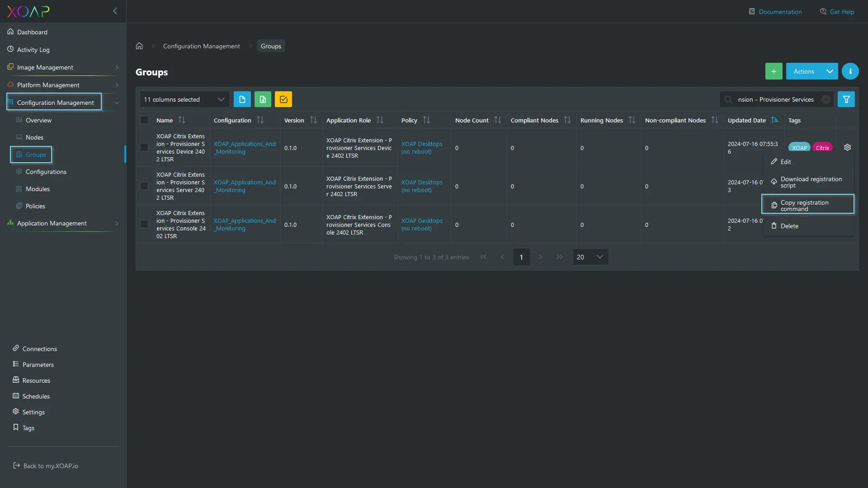This screenshot has width=868, height=488.
Task: Open the Policies page
Action: pos(35,206)
